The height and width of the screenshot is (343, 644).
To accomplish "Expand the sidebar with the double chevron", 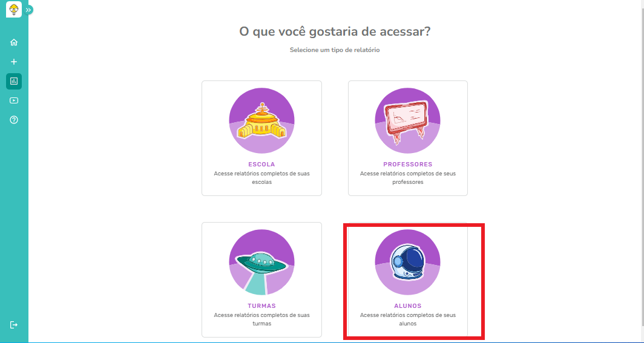I will click(x=28, y=10).
